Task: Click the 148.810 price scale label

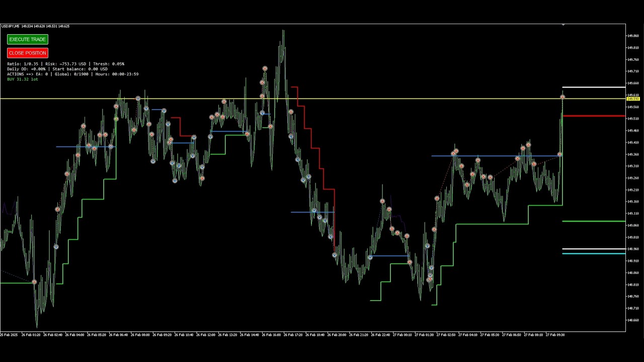Action: pyautogui.click(x=633, y=285)
